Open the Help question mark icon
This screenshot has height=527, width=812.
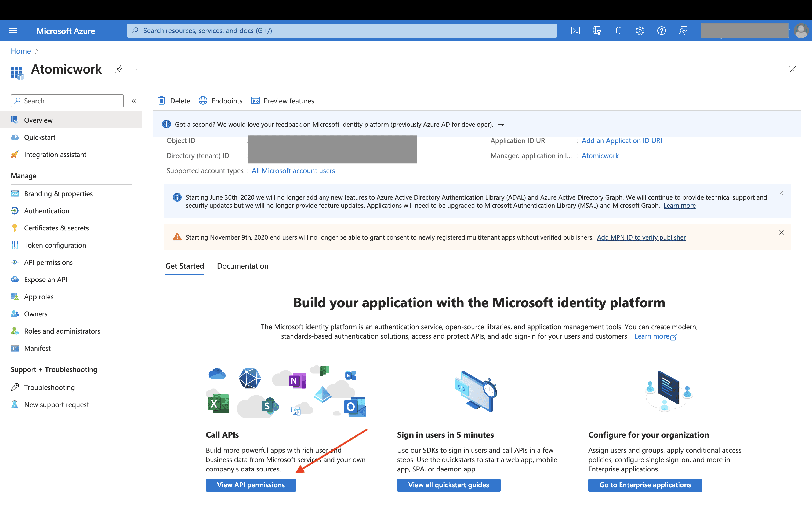tap(662, 31)
